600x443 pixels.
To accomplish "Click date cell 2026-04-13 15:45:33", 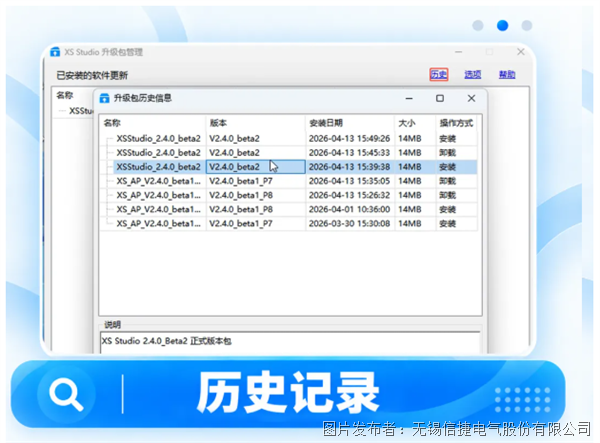I will point(349,153).
